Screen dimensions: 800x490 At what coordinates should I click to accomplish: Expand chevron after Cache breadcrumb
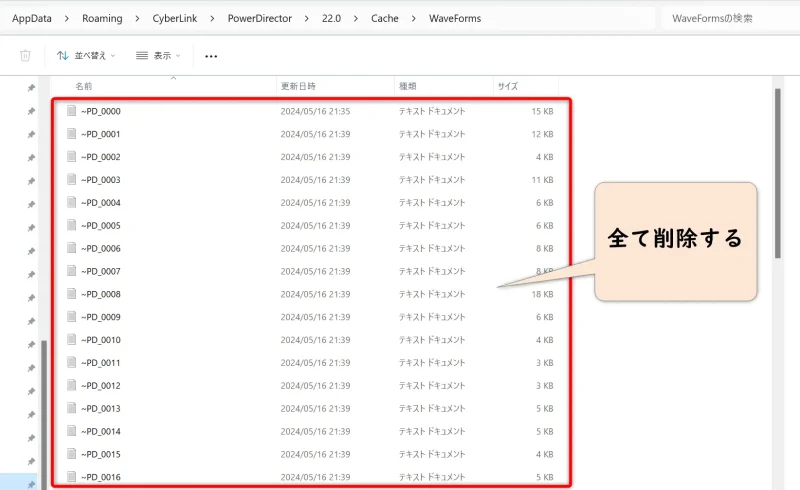coord(414,19)
